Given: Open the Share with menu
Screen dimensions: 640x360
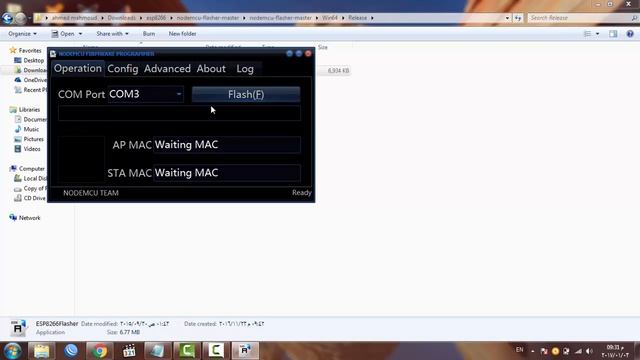Looking at the screenshot, I should pyautogui.click(x=112, y=33).
